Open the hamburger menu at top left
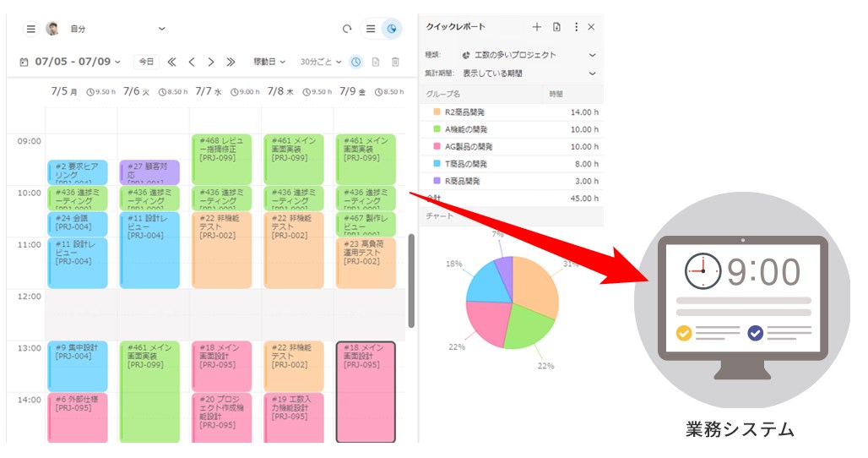The height and width of the screenshot is (458, 868). pyautogui.click(x=31, y=29)
